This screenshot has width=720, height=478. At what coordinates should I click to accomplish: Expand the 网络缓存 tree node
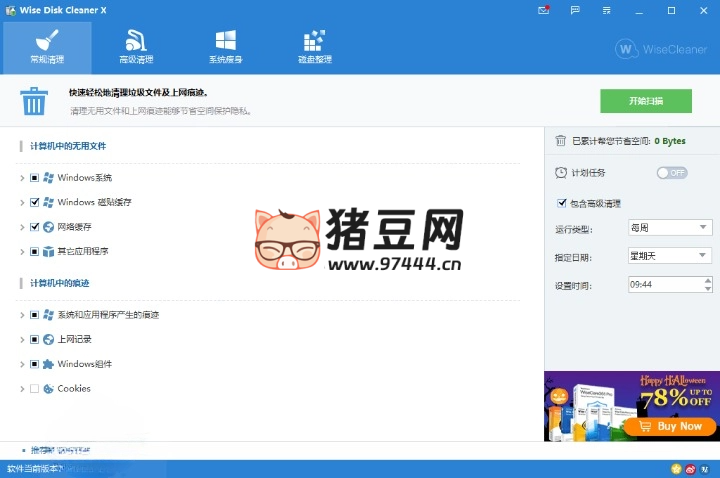[x=22, y=227]
